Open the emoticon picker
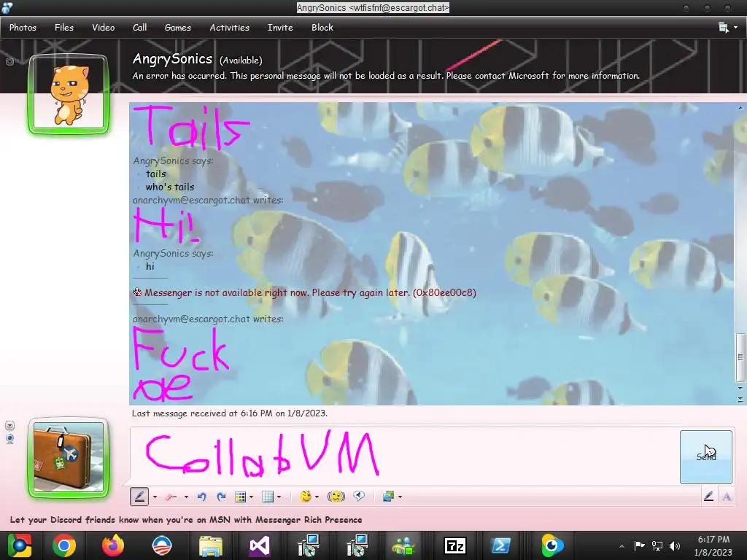This screenshot has height=560, width=747. 306,497
